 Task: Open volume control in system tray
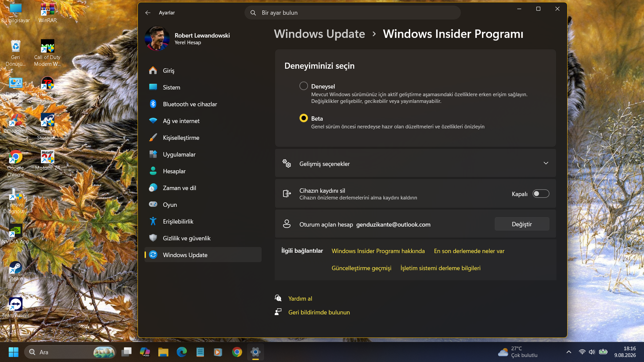tap(592, 352)
